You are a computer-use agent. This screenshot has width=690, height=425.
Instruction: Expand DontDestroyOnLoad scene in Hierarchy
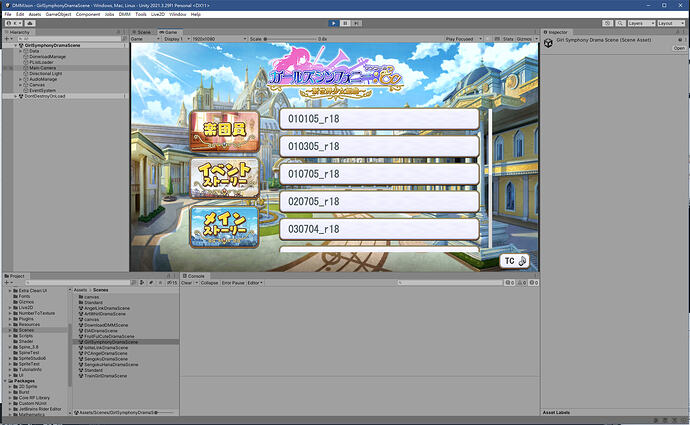[16, 96]
